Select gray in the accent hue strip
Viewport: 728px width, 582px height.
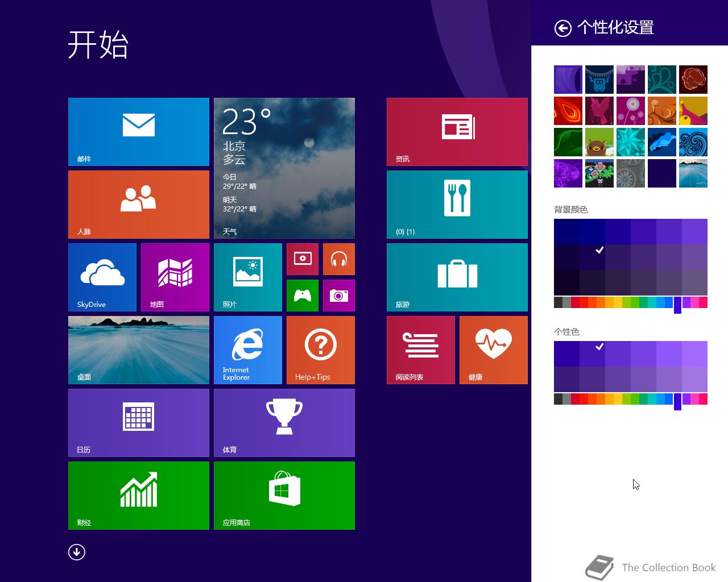coord(566,399)
